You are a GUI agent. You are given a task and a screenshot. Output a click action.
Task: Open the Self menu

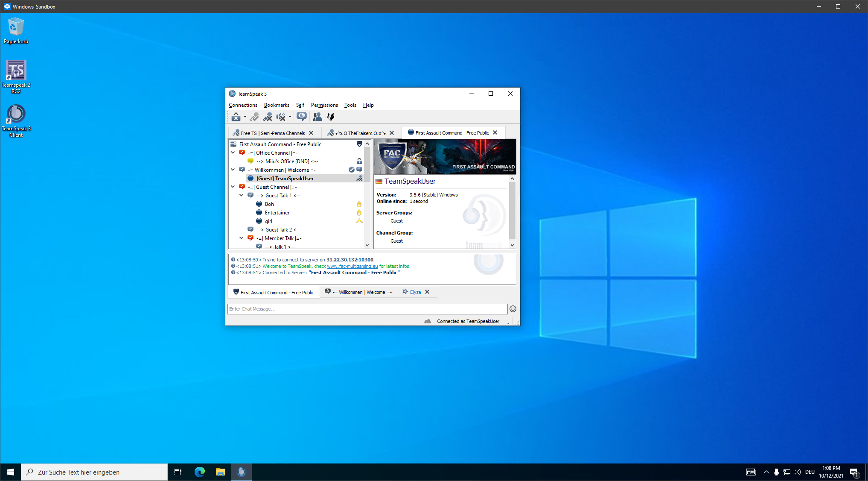(x=300, y=105)
